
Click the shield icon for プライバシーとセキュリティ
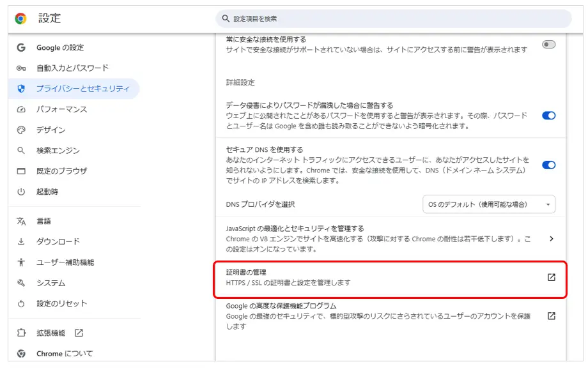21,89
